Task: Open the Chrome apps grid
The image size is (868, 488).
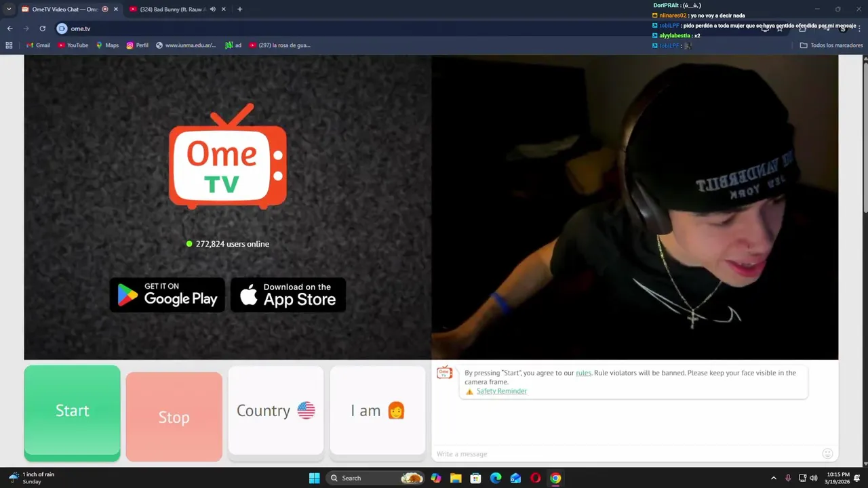Action: coord(9,45)
